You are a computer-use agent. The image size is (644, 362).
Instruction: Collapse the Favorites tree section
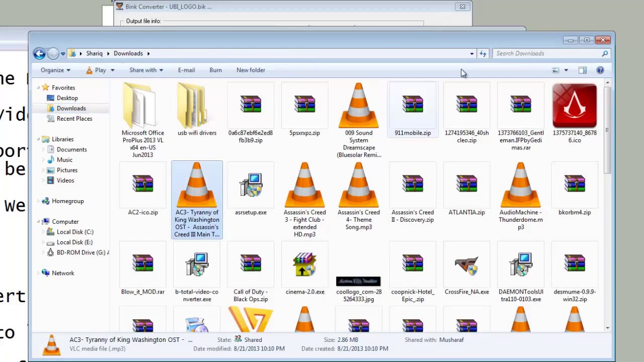click(39, 88)
